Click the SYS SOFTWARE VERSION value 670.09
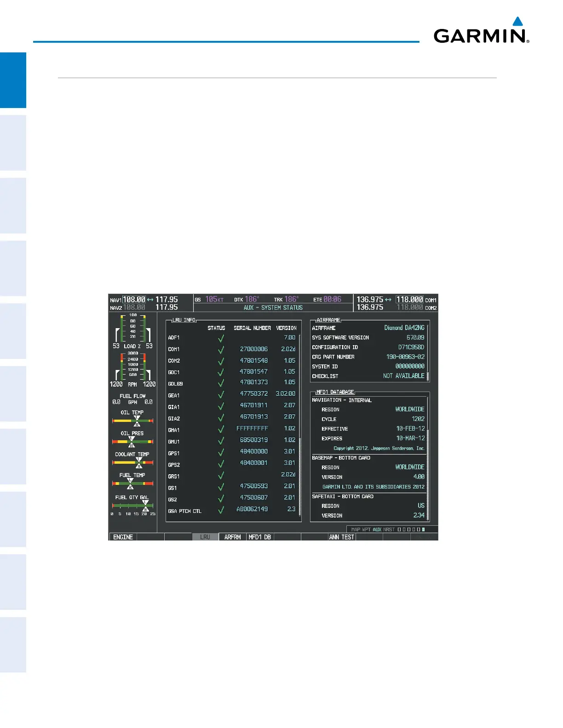The width and height of the screenshot is (563, 728). [x=415, y=337]
